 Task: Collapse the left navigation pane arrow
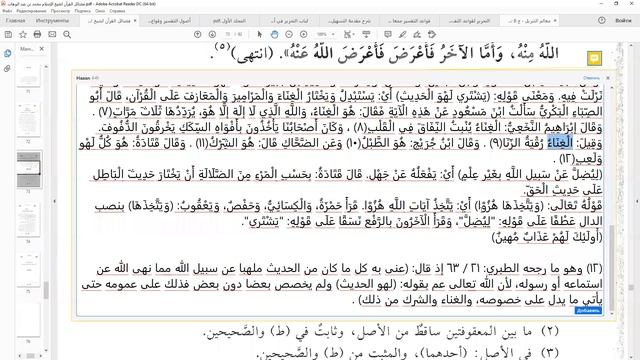coord(54,201)
